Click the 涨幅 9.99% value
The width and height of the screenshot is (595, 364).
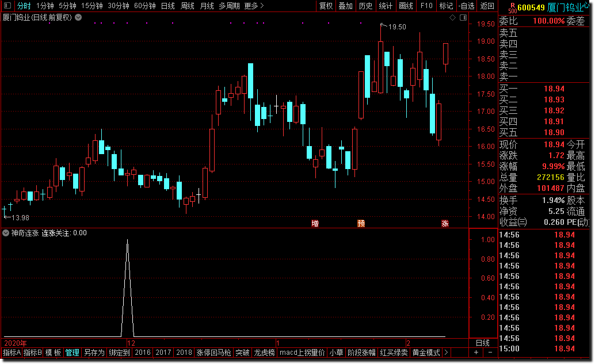pos(553,166)
